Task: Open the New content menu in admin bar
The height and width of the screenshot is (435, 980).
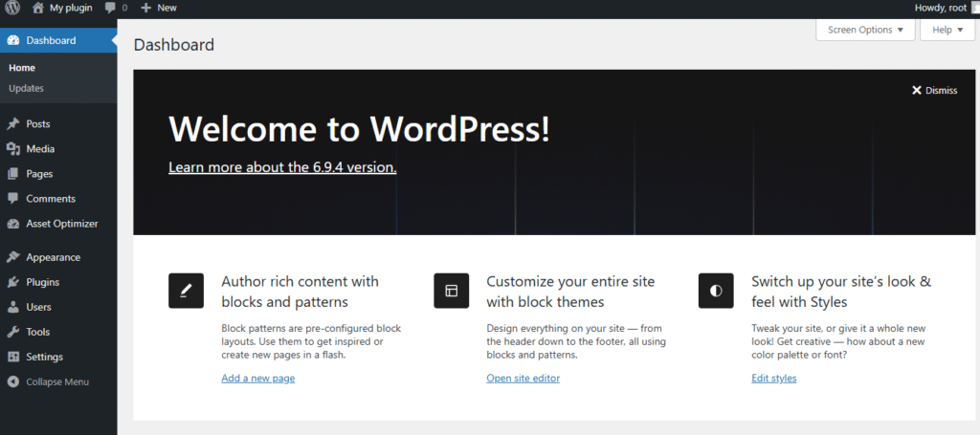Action: 159,8
